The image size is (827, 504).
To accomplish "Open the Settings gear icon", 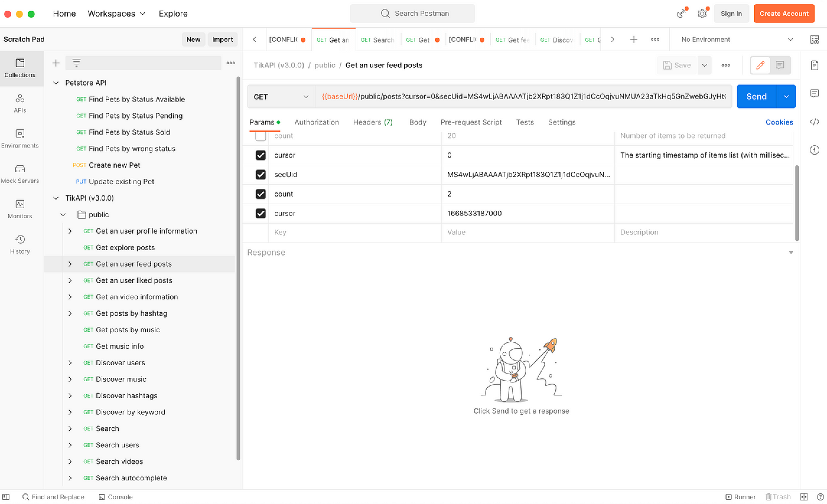I will pos(702,13).
